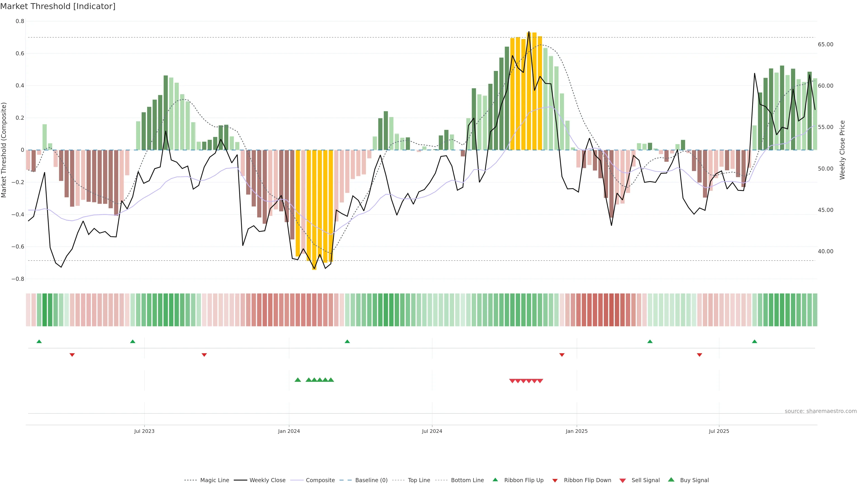Click the Market Threshold [Indicator] chart title
Viewport: 868px width, 488px height.
[x=58, y=6]
